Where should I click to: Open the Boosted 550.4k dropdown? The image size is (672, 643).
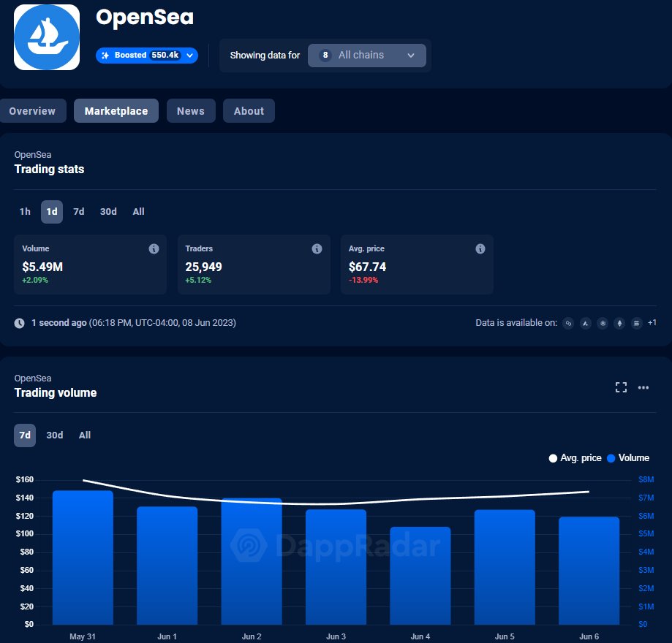pos(146,56)
